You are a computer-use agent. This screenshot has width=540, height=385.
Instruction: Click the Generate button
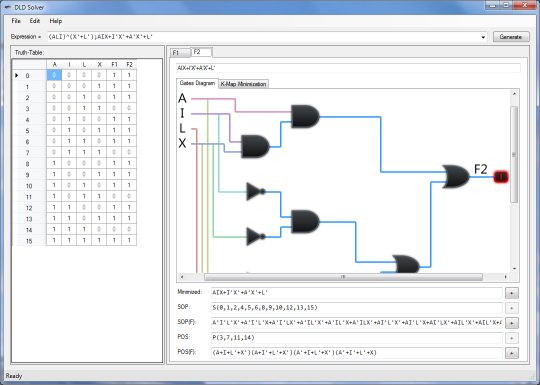[511, 37]
